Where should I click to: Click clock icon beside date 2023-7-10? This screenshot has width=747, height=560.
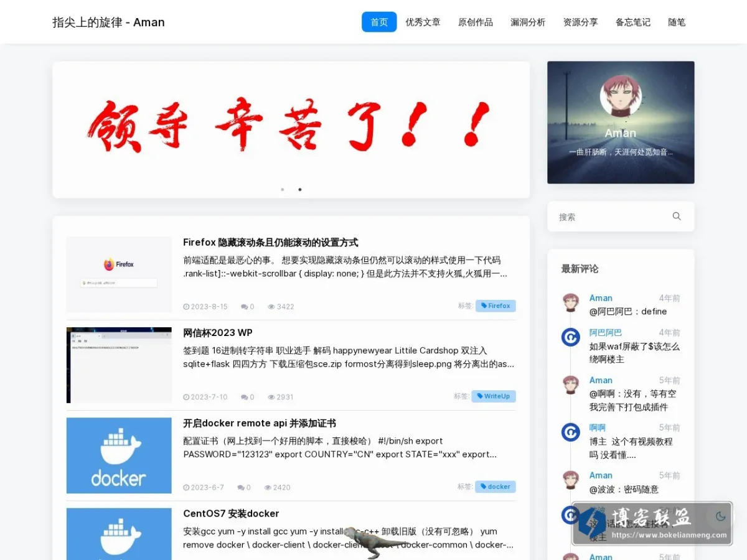(186, 397)
